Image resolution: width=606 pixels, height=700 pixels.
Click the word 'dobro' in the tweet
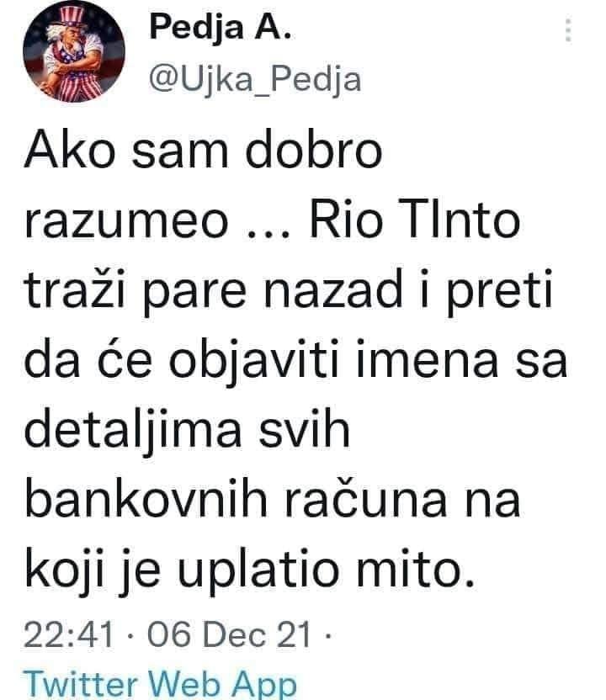click(x=314, y=149)
